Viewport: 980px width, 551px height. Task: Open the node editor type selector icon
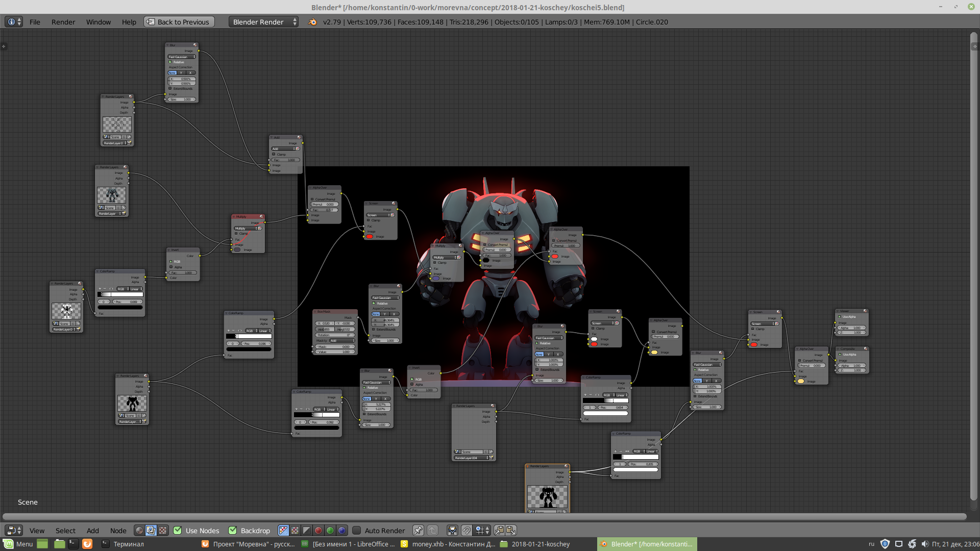(x=14, y=531)
